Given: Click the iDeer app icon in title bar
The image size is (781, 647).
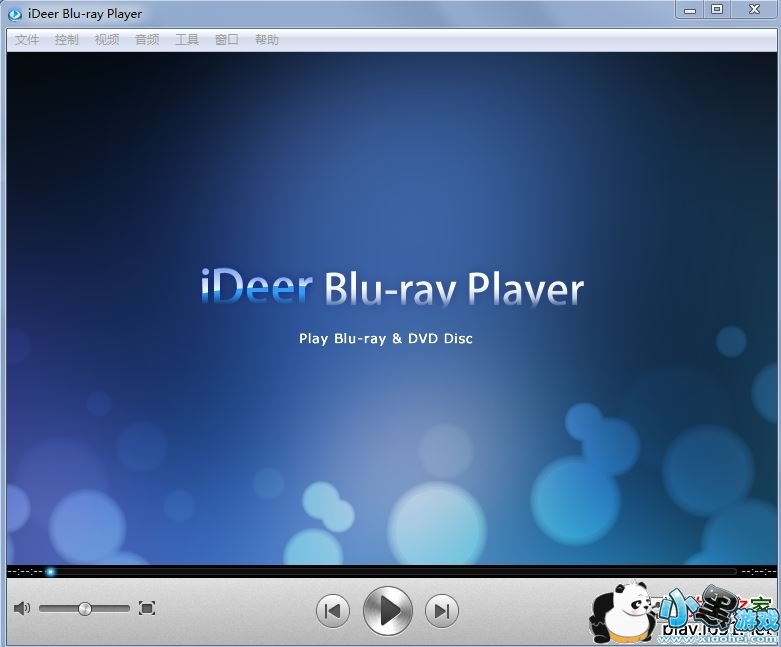Looking at the screenshot, I should (x=15, y=14).
